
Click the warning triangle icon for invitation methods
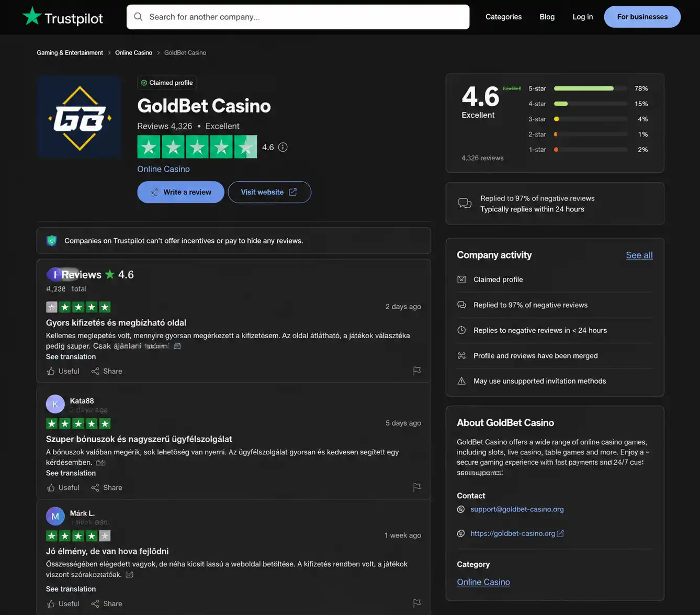coord(461,381)
